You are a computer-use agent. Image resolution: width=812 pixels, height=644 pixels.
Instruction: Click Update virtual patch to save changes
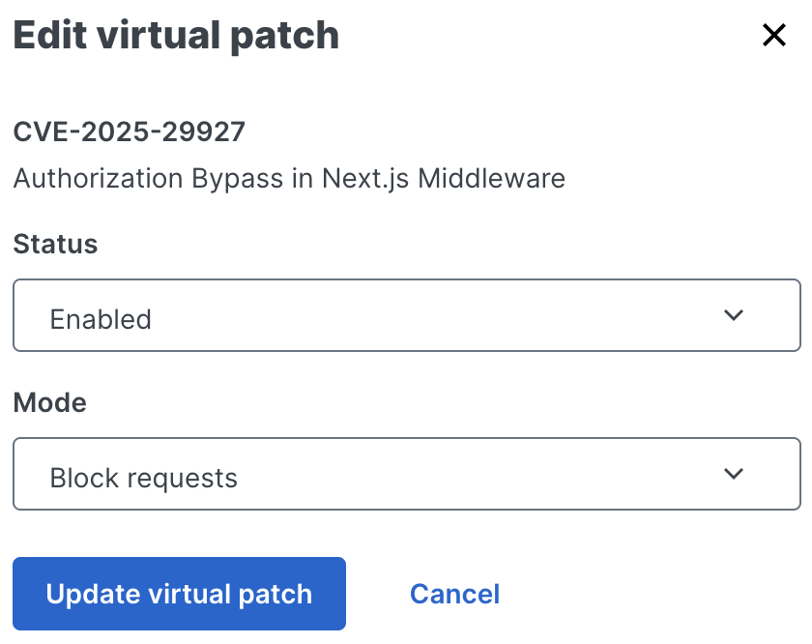pos(179,594)
